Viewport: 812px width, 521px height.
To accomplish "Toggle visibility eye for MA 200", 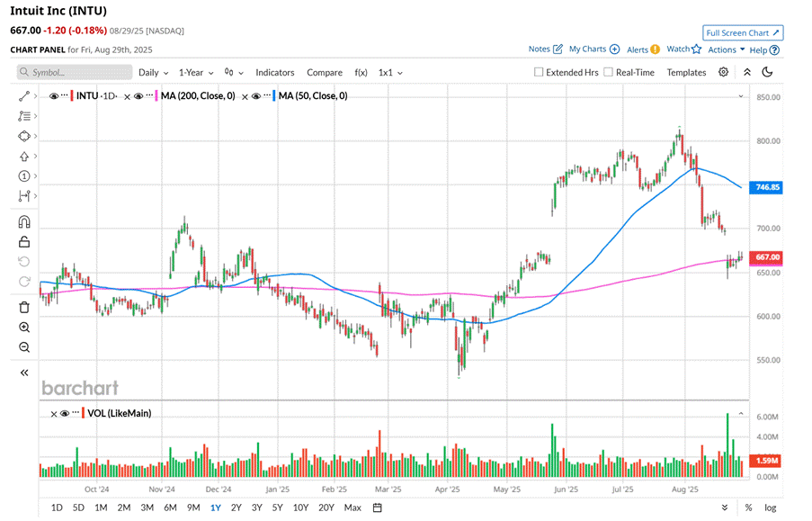I will [x=138, y=96].
